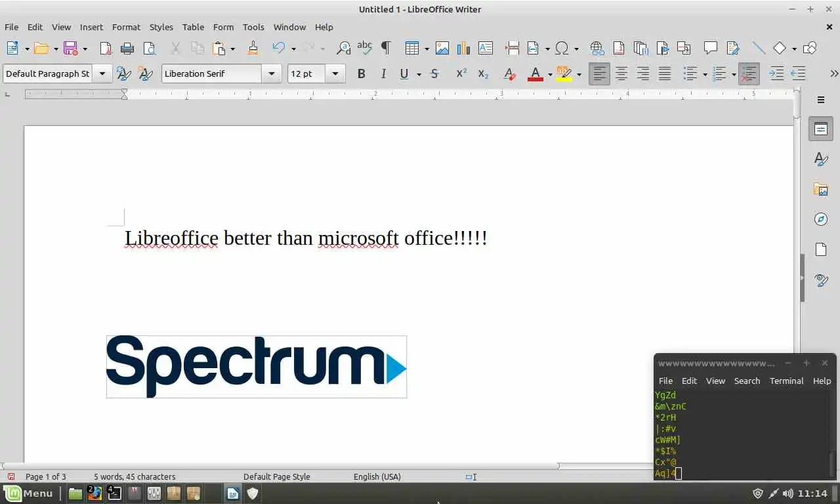This screenshot has width=840, height=504.
Task: Toggle formatting marks pilcrow
Action: 386,48
